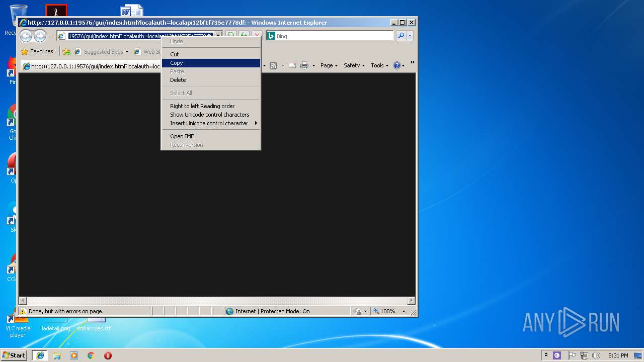Open the Page menu
Screen dimensions: 644x362
tap(329, 65)
